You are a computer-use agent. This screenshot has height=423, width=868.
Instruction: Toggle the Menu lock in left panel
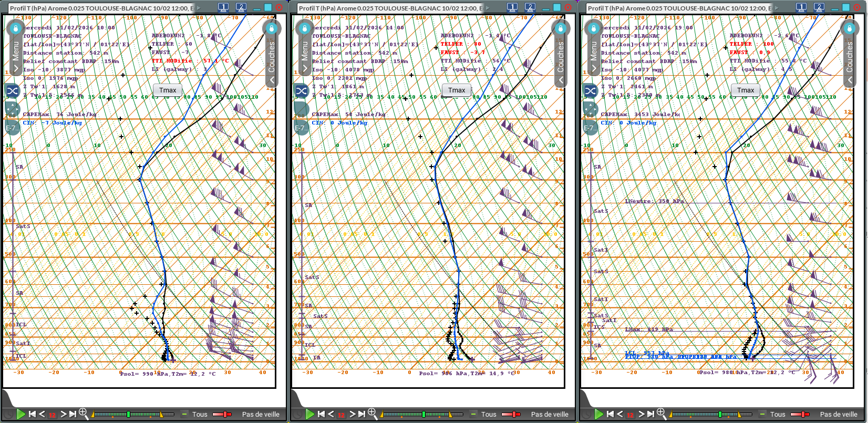15,28
